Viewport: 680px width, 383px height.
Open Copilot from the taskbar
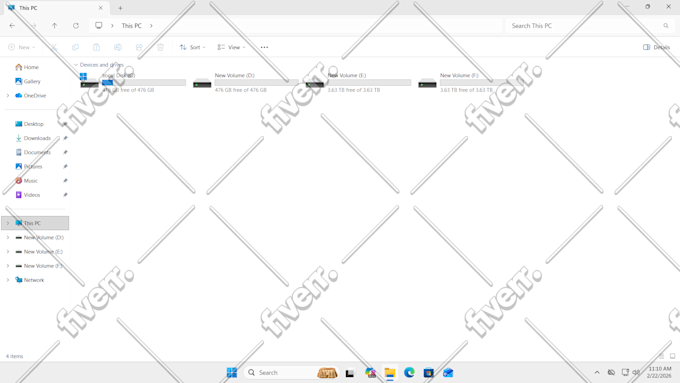370,373
